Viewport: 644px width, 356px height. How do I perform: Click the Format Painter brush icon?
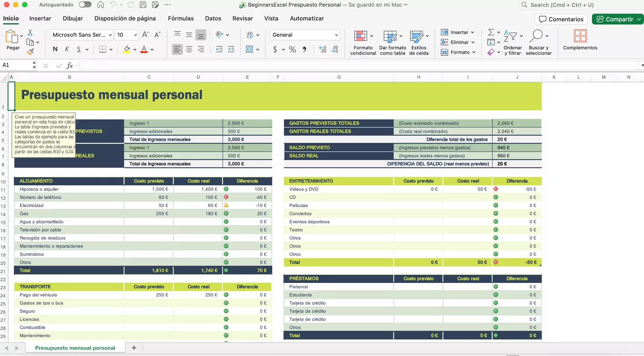pos(30,52)
